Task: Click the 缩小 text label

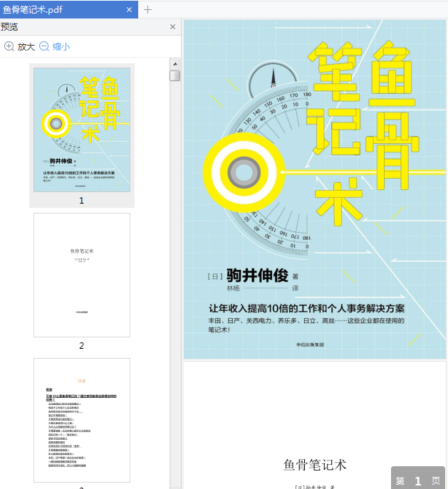Action: click(61, 47)
